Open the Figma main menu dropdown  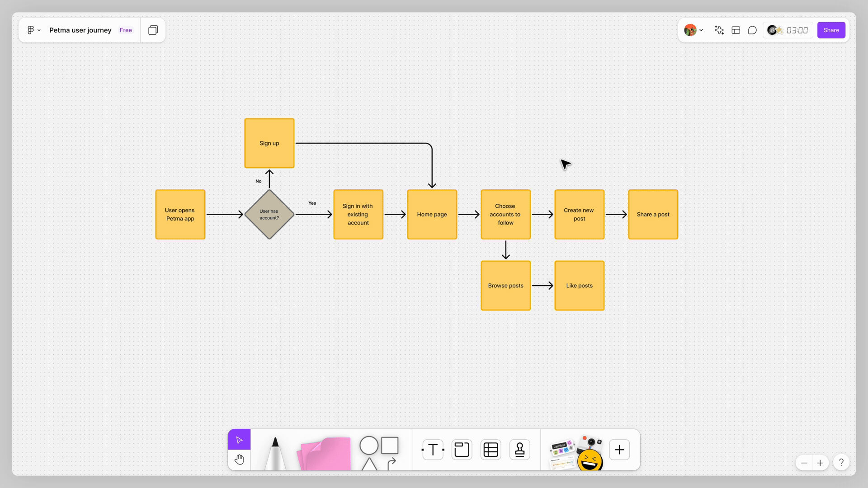(33, 30)
